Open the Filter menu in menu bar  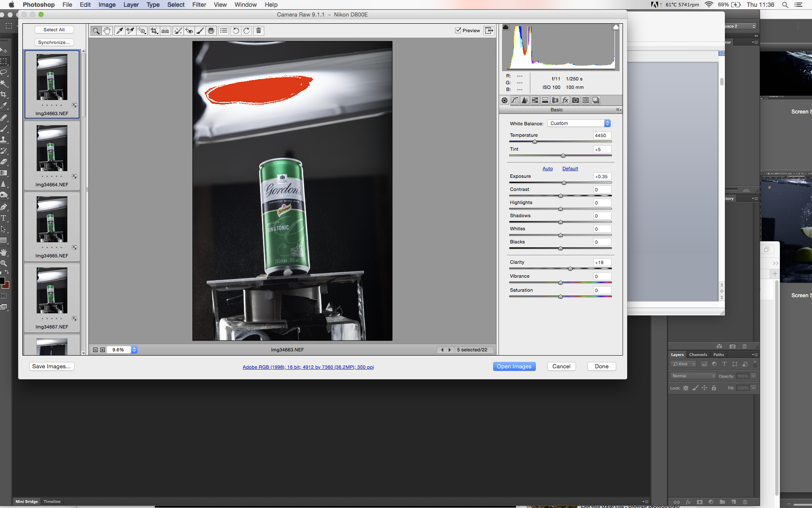coord(199,5)
